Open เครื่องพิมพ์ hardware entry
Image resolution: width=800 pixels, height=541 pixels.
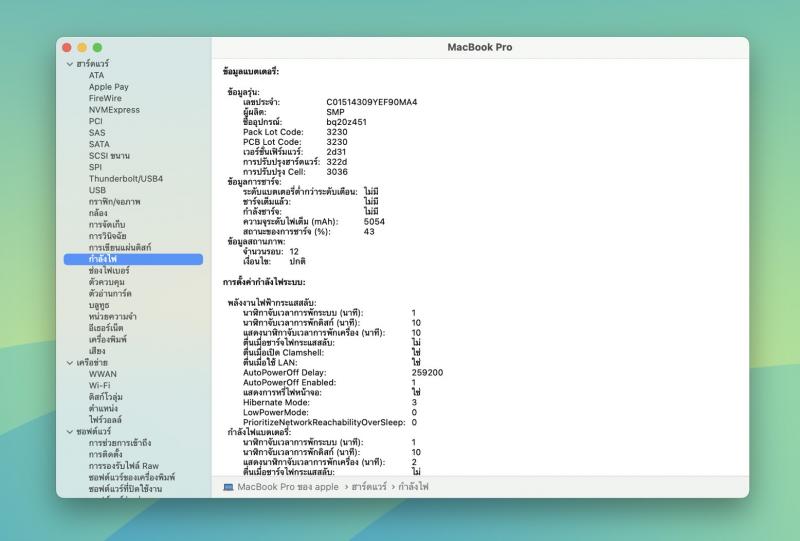coord(108,339)
